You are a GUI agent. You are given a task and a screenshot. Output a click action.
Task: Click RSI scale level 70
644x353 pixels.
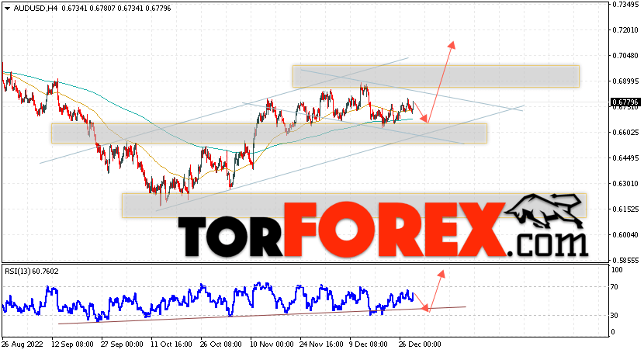pyautogui.click(x=615, y=287)
